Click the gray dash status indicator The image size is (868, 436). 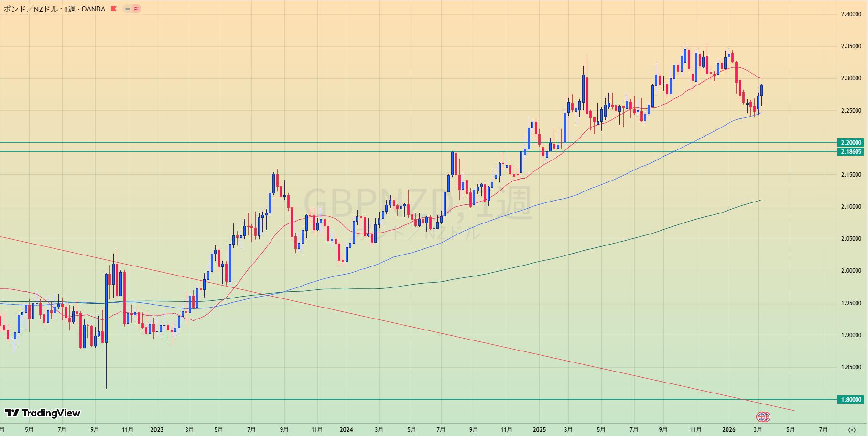click(x=128, y=9)
